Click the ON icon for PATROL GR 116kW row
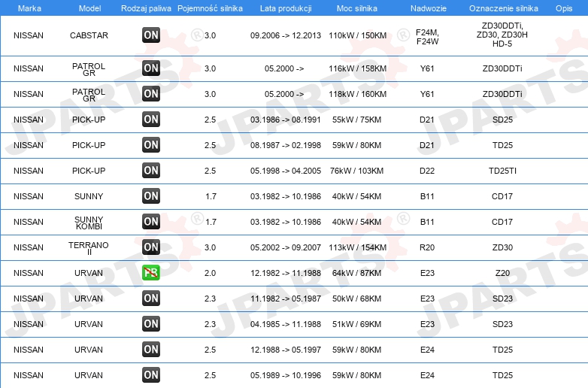The height and width of the screenshot is (388, 588). tap(151, 68)
